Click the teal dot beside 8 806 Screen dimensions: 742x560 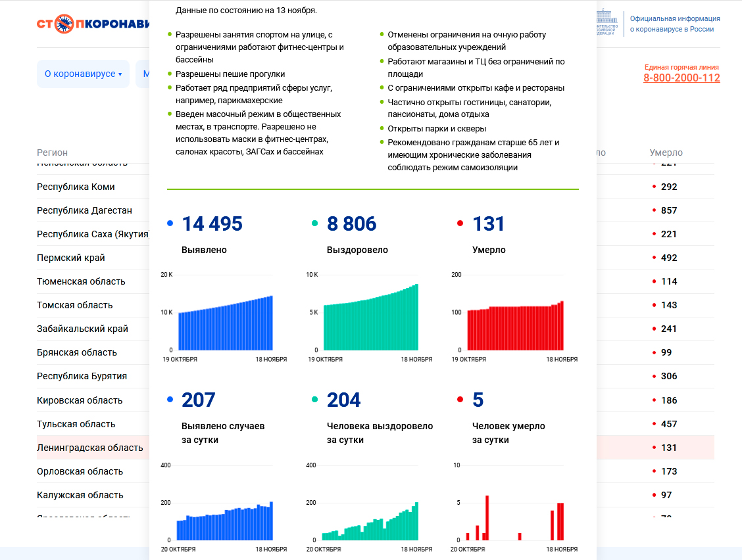click(315, 224)
